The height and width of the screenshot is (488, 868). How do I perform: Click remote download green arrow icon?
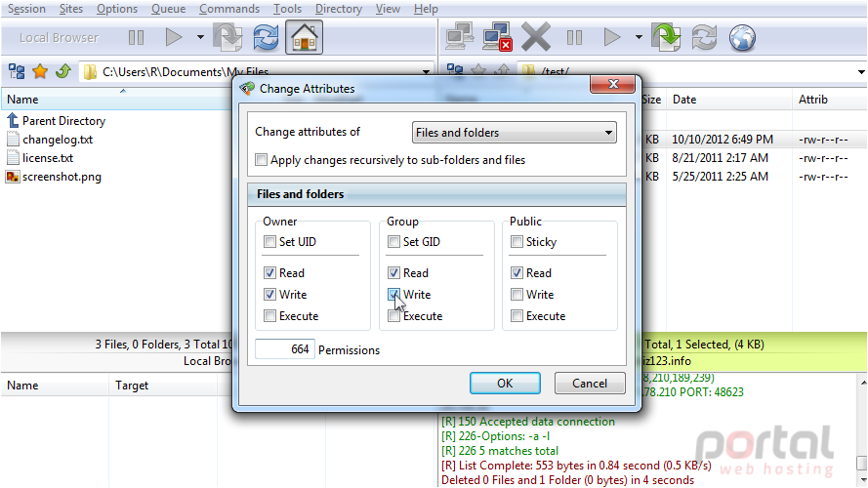pos(666,38)
